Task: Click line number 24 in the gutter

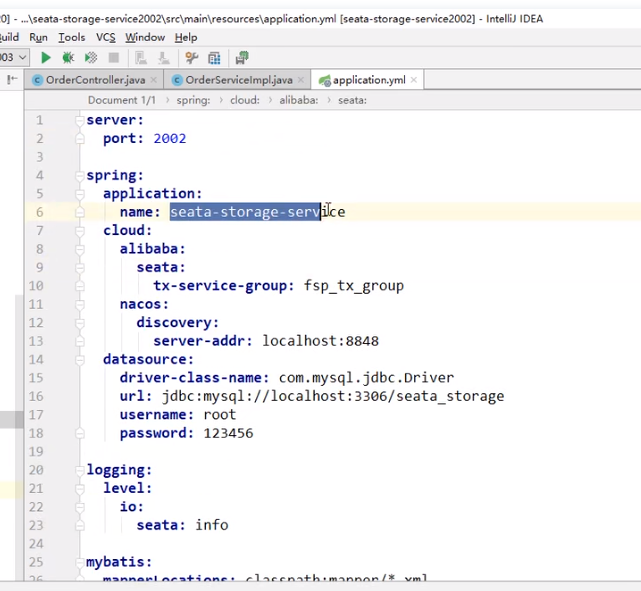Action: click(36, 544)
